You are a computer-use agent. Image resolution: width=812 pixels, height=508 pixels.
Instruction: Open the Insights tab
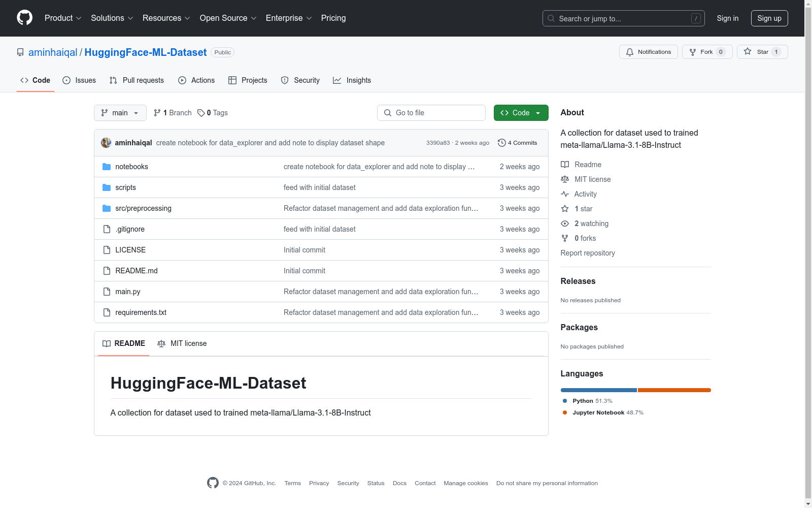coord(352,80)
